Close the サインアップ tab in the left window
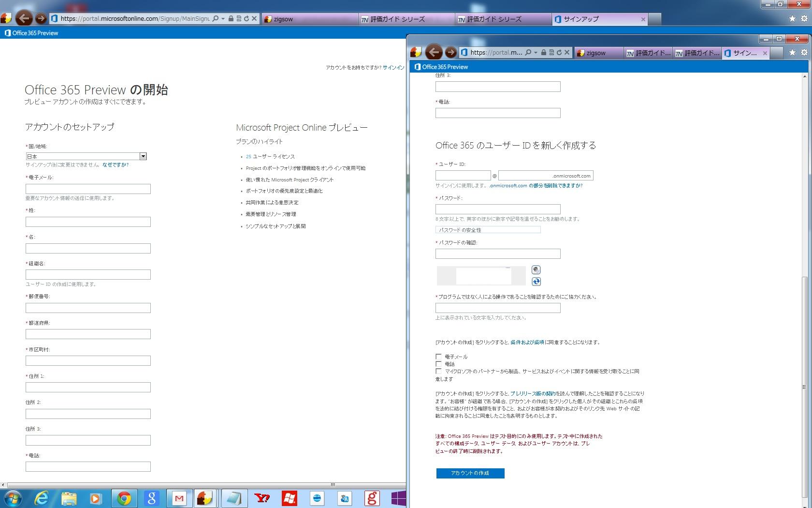 coord(643,19)
